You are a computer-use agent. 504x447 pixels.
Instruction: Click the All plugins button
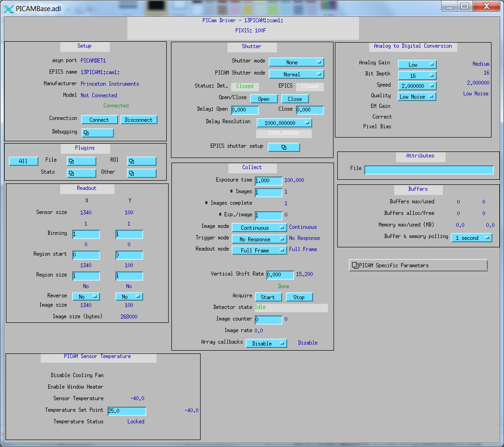24,161
